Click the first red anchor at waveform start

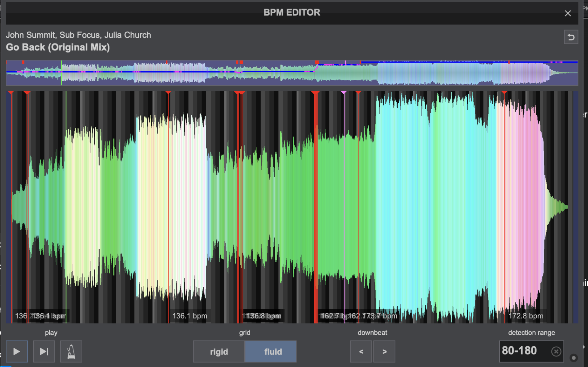(11, 92)
